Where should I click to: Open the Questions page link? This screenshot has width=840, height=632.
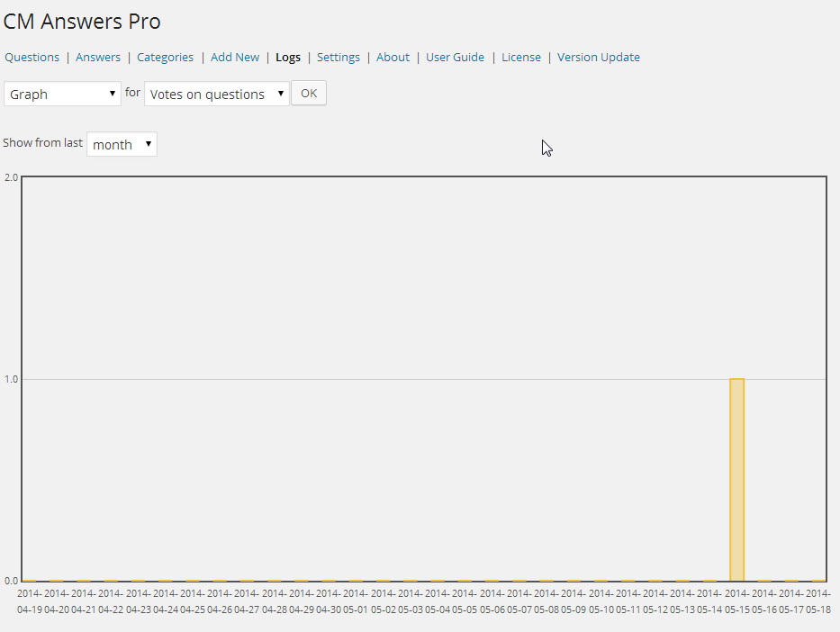(32, 58)
